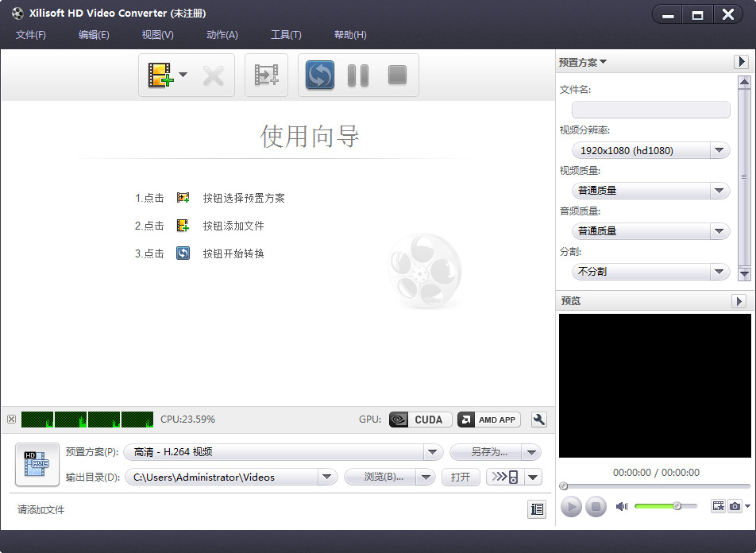Open the 文件(F) menu

click(x=31, y=35)
